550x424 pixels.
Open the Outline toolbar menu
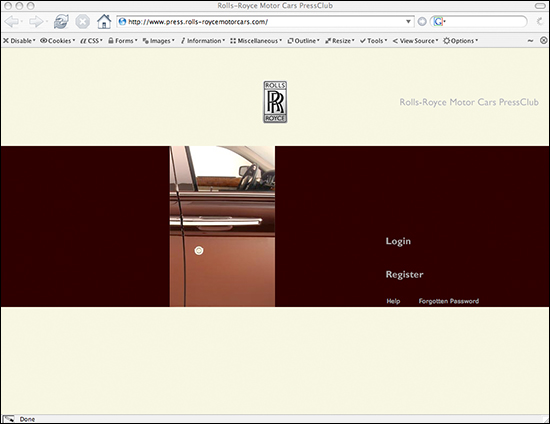click(x=303, y=41)
